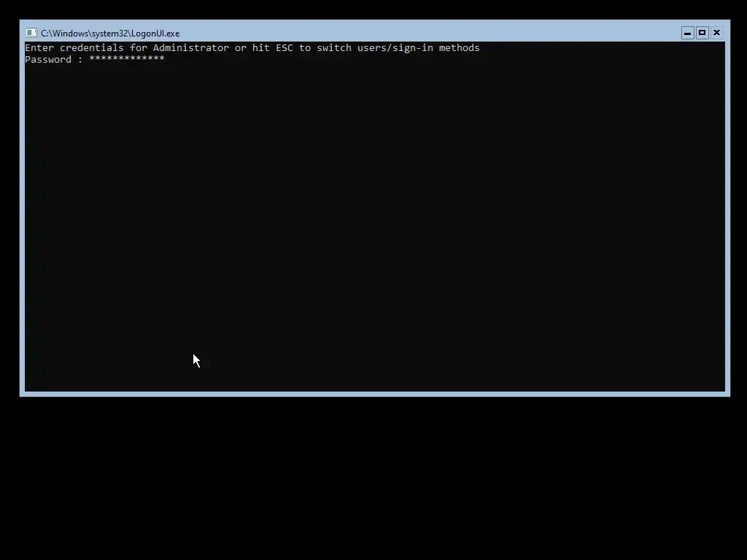The width and height of the screenshot is (747, 560).
Task: Click the 'Enter credentials for Administrator' line
Action: pyautogui.click(x=252, y=47)
